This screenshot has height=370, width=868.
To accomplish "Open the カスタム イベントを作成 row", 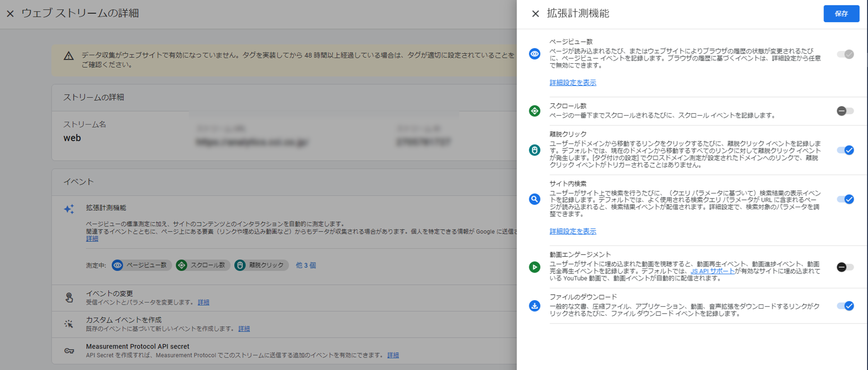I will 284,324.
